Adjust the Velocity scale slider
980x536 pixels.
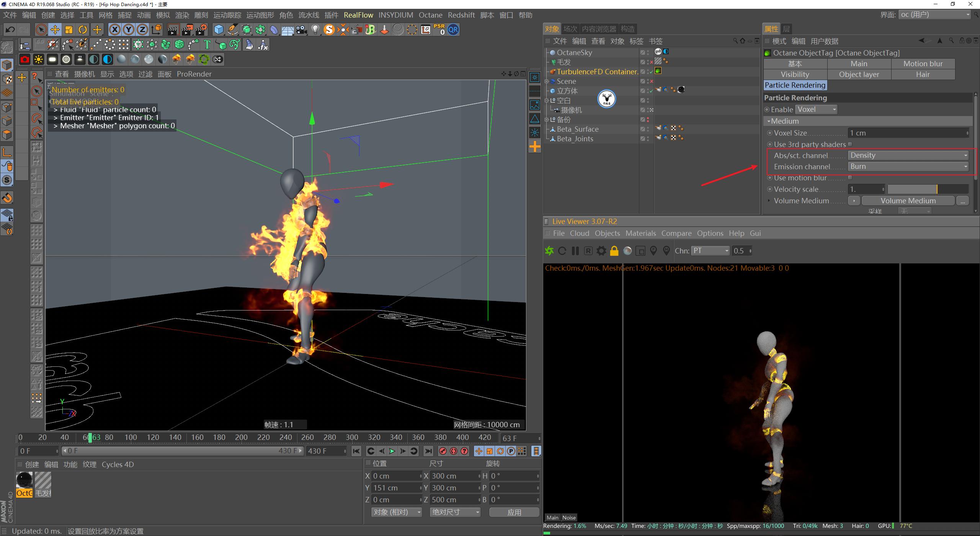click(x=927, y=189)
